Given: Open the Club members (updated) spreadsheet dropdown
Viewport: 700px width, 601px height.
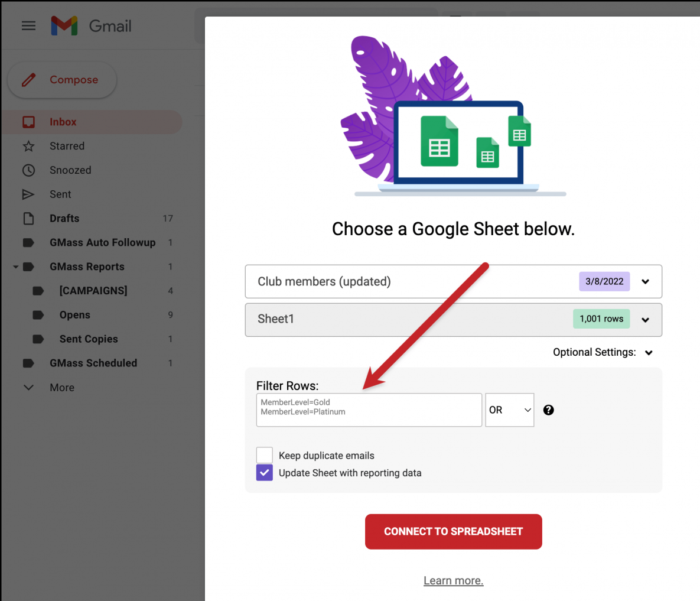Looking at the screenshot, I should tap(453, 281).
